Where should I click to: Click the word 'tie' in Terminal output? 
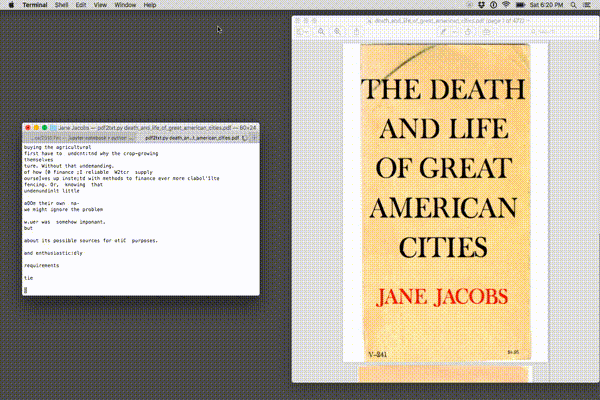[x=28, y=278]
